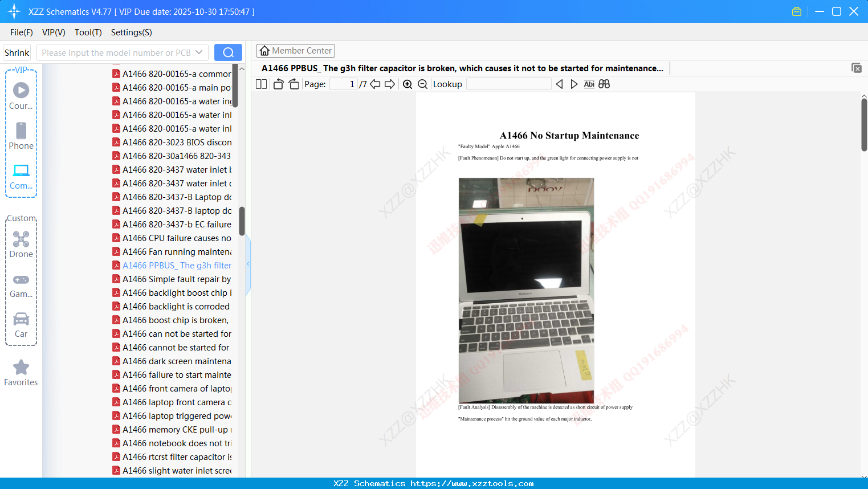
Task: Open the Drone category
Action: pyautogui.click(x=21, y=244)
